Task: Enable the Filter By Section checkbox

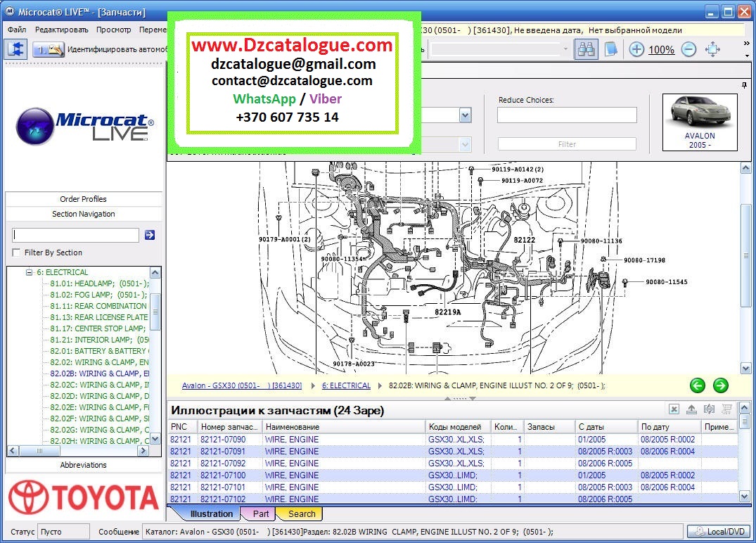Action: [16, 253]
